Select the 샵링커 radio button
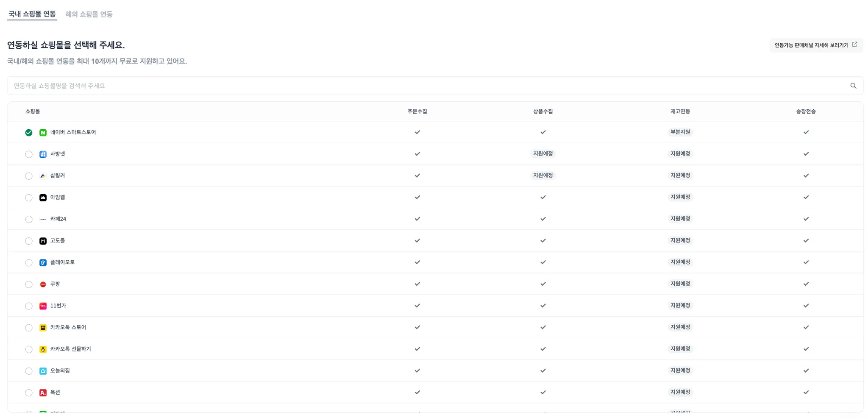This screenshot has height=418, width=868. [29, 176]
